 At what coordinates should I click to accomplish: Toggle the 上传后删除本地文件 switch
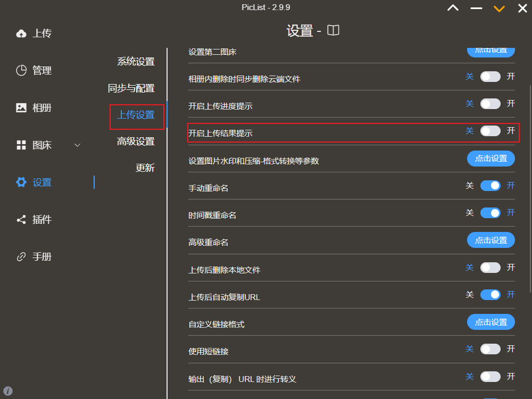[x=490, y=268]
